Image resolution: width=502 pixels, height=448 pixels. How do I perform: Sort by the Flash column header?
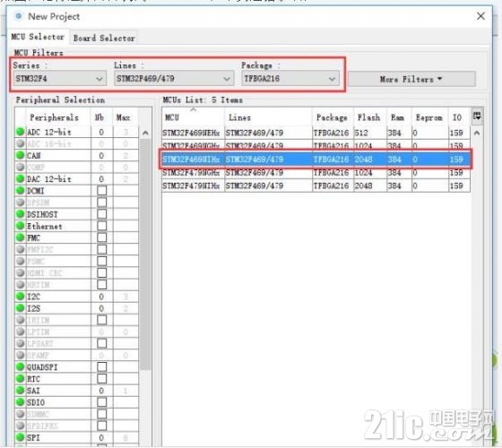tap(369, 117)
